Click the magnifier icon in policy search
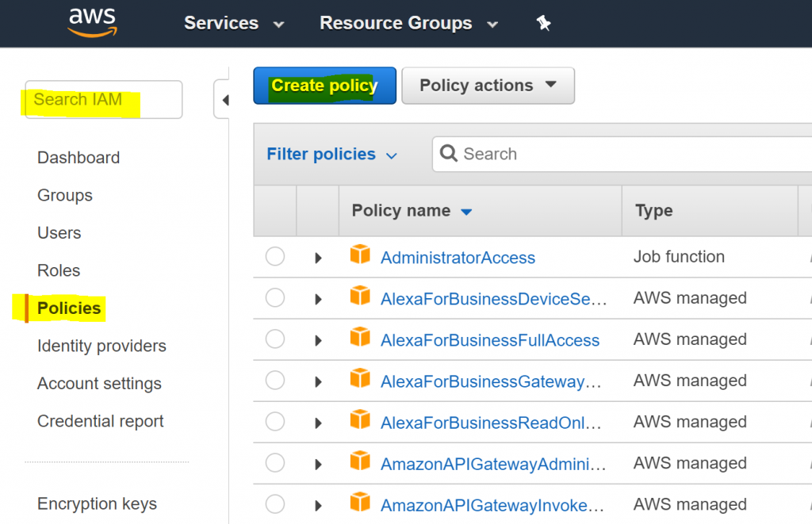The width and height of the screenshot is (812, 524). [449, 153]
